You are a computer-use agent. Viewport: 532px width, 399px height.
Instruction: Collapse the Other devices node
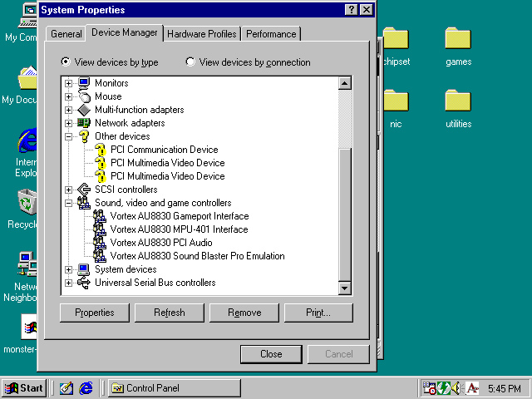pyautogui.click(x=69, y=136)
